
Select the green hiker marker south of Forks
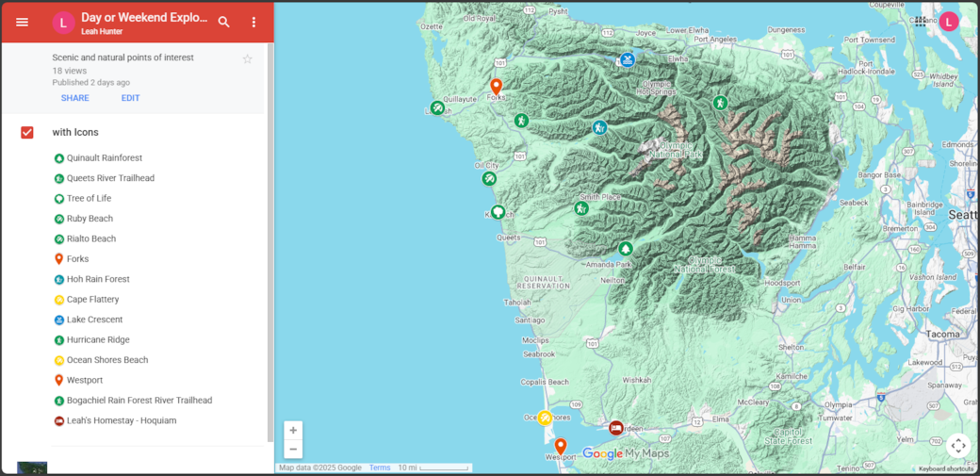pos(521,120)
